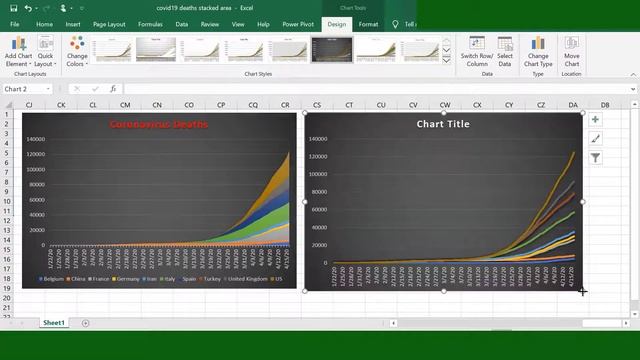This screenshot has width=640, height=360.
Task: Select the dark selected chart style thumbnail
Action: tap(332, 50)
